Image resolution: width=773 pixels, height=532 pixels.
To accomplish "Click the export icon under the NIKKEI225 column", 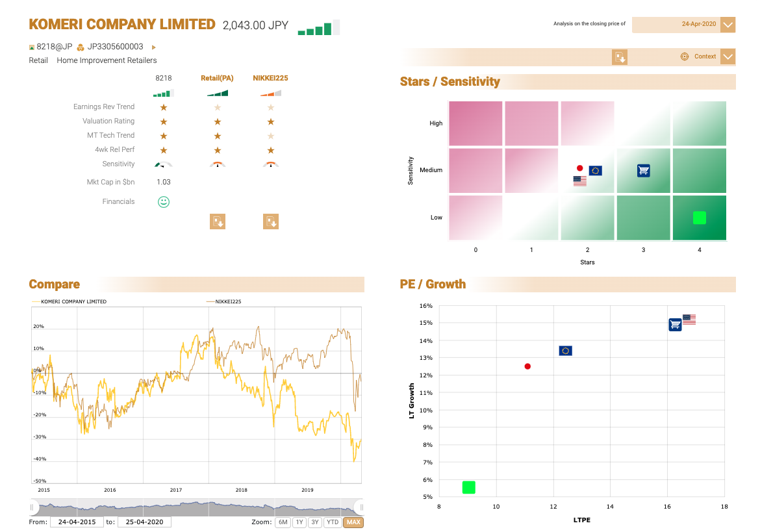I will tap(271, 222).
